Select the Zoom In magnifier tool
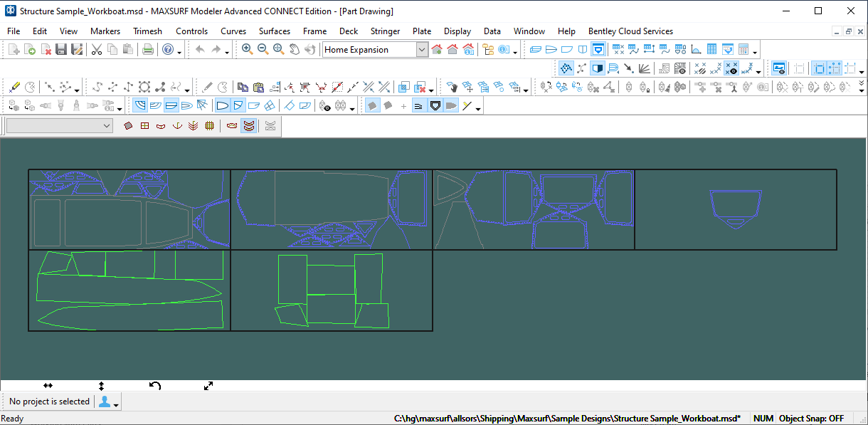868x425 pixels. coord(247,50)
